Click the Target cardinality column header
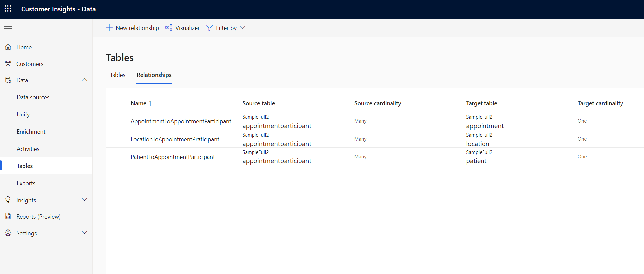The height and width of the screenshot is (274, 644). tap(600, 103)
